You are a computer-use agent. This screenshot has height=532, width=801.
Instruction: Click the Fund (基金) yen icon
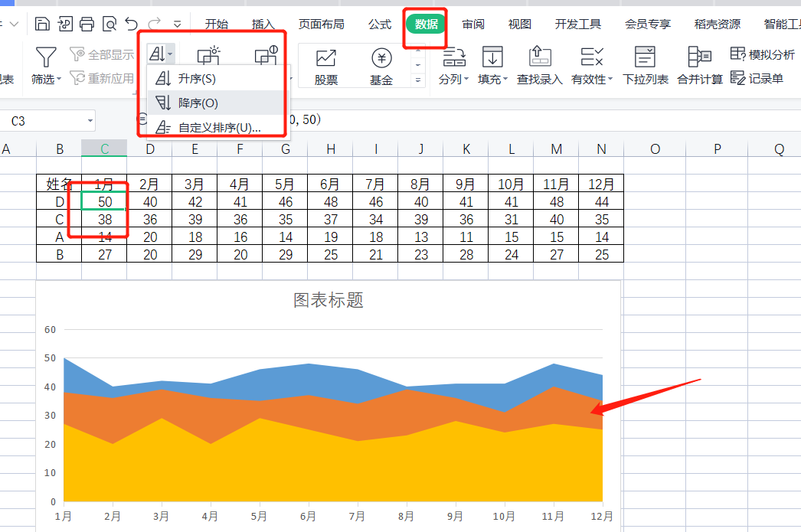click(x=381, y=58)
